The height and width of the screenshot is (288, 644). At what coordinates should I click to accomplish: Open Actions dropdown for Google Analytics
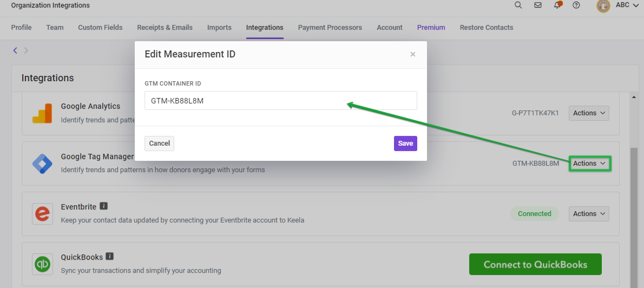point(589,113)
